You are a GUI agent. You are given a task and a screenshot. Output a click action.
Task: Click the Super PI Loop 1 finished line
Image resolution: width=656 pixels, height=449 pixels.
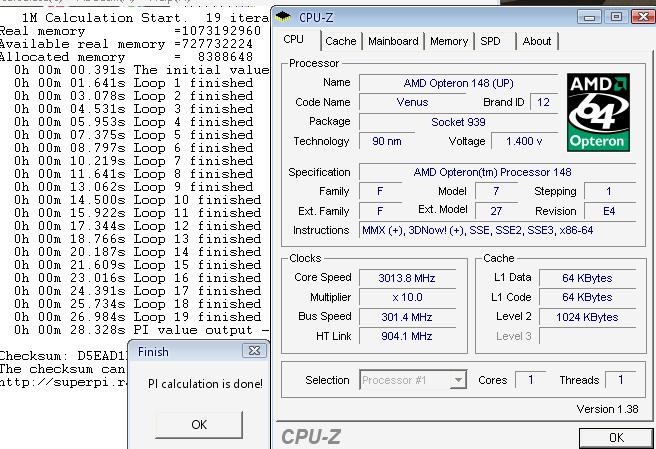click(x=133, y=83)
